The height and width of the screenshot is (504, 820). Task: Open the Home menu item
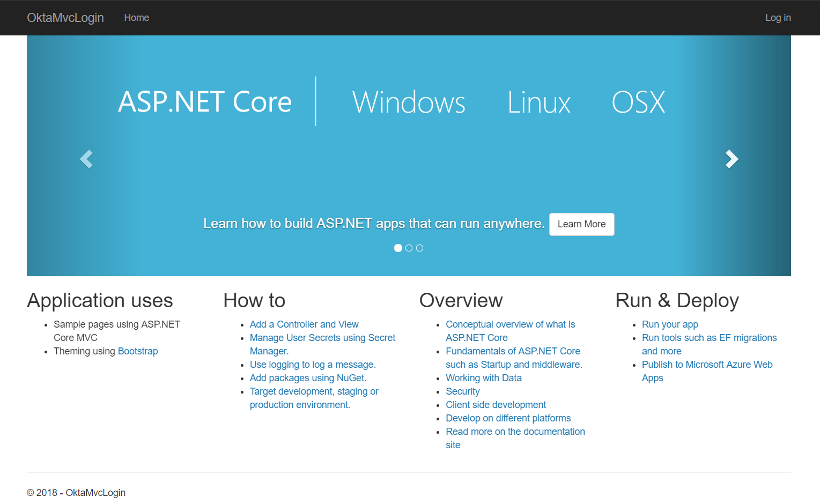click(x=136, y=18)
